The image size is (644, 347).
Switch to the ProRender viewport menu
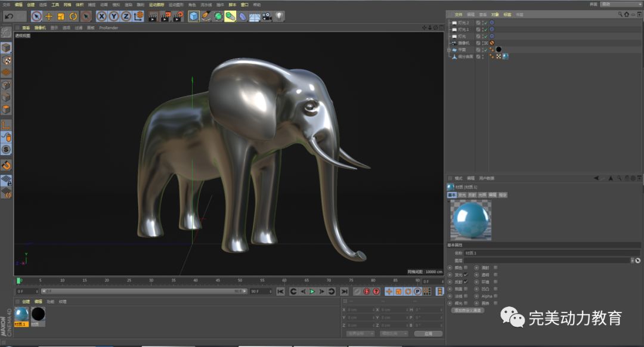click(108, 27)
